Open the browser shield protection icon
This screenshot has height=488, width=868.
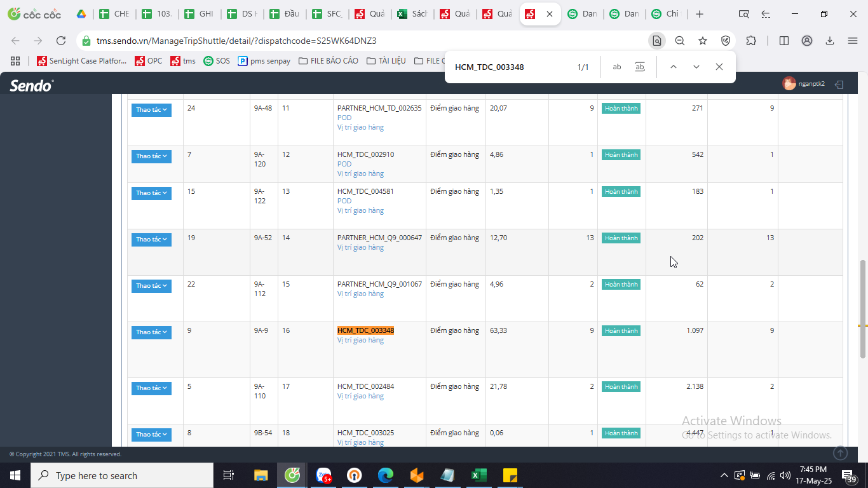coord(726,41)
